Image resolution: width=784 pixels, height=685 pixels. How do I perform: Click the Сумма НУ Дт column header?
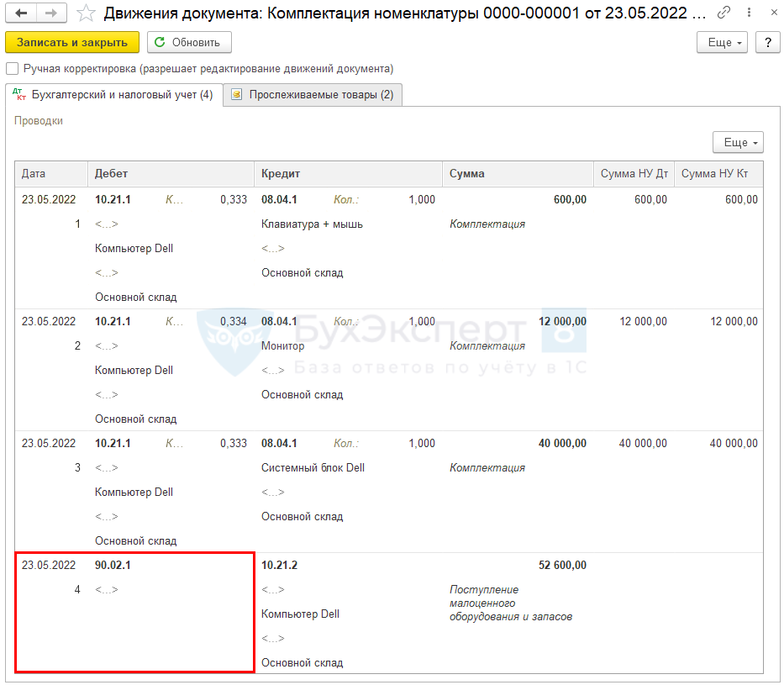coord(634,173)
